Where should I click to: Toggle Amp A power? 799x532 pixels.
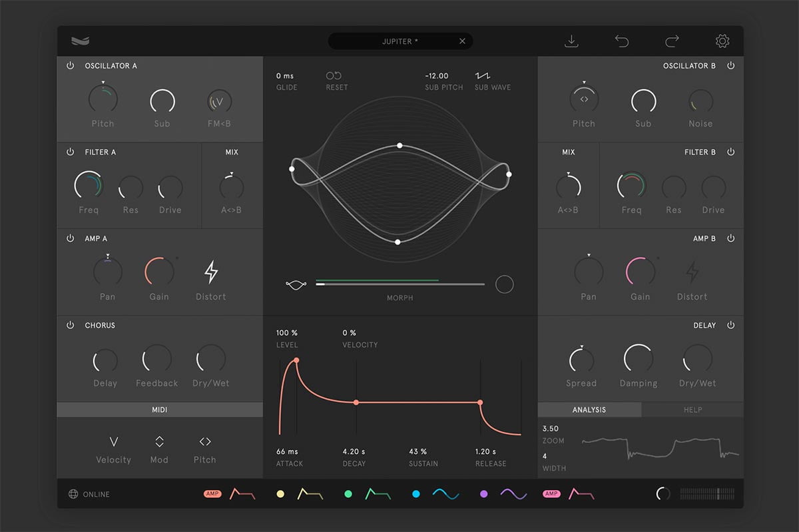point(70,238)
